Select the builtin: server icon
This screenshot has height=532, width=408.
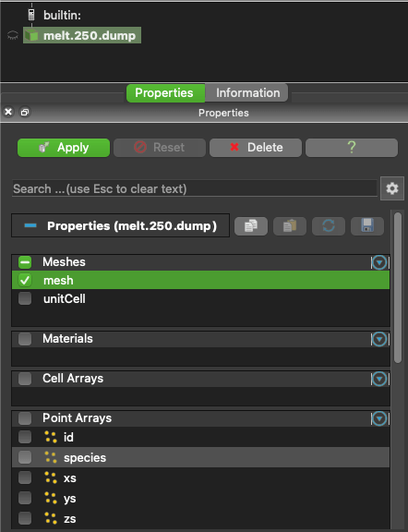pos(31,15)
